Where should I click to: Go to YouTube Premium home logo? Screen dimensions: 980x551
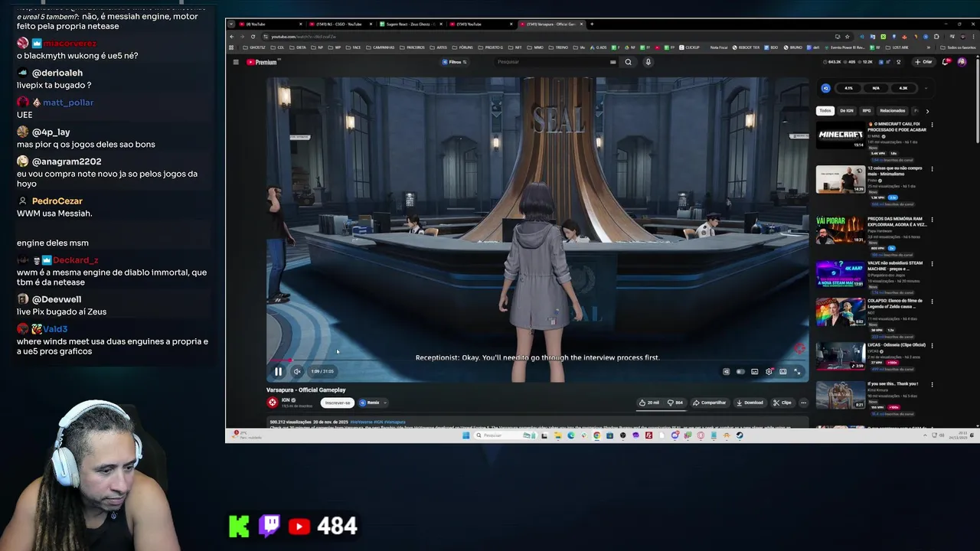[x=261, y=62]
